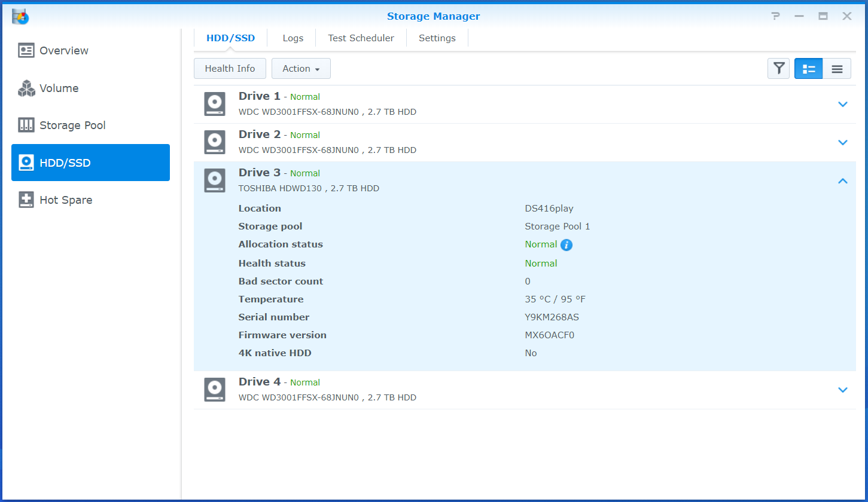Select the HDD/SSD drive icon in sidebar

[26, 163]
